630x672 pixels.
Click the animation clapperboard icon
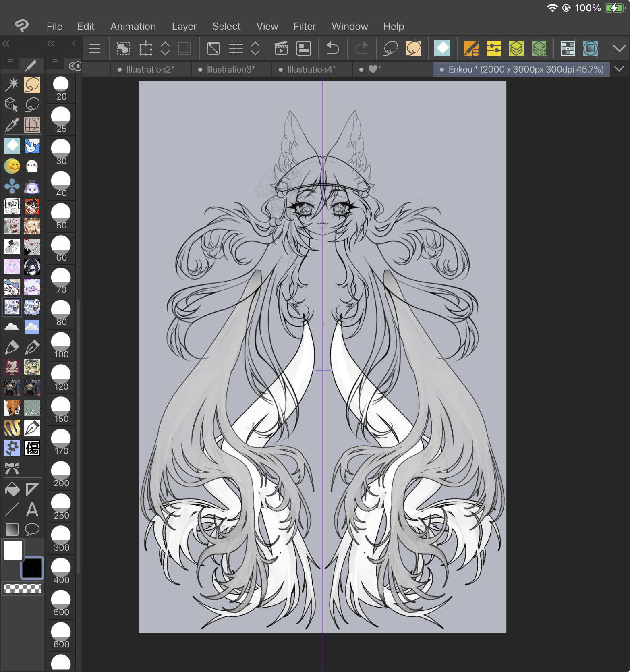tap(281, 49)
